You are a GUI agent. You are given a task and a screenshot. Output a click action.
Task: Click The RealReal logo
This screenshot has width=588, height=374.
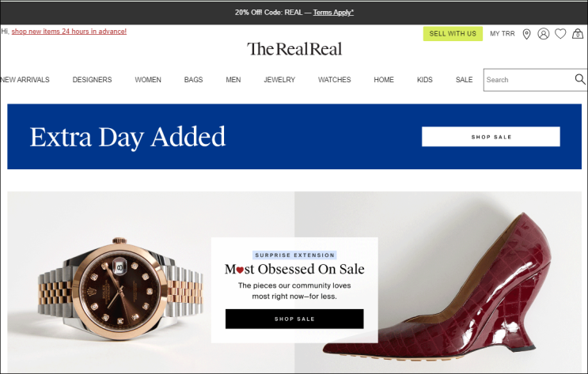pyautogui.click(x=294, y=49)
